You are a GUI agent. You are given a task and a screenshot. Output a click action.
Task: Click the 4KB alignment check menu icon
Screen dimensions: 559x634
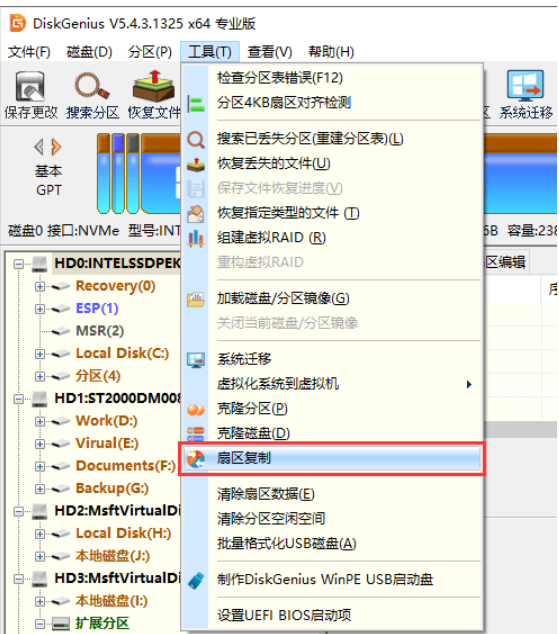click(x=196, y=104)
